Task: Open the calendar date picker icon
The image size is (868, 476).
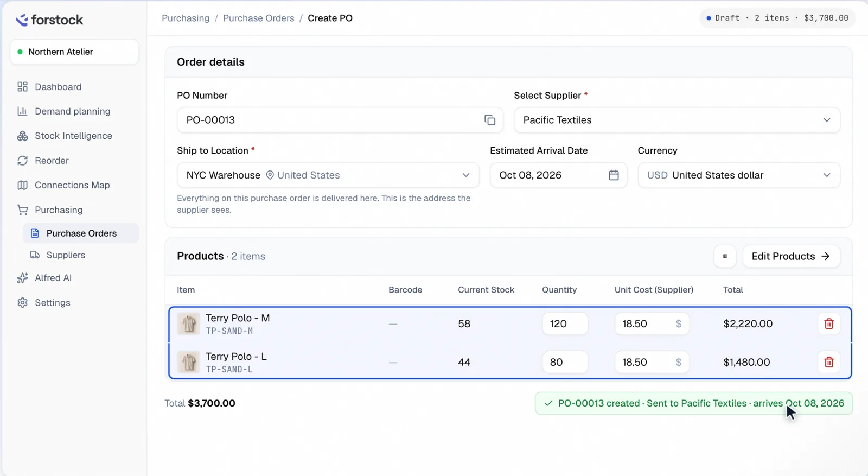Action: [x=614, y=175]
